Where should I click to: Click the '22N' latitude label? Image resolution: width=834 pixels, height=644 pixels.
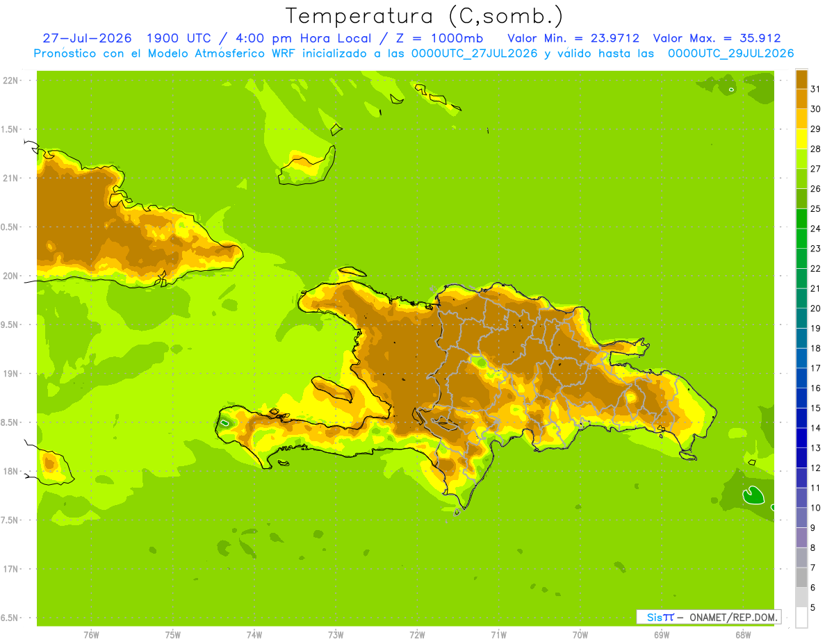click(10, 80)
